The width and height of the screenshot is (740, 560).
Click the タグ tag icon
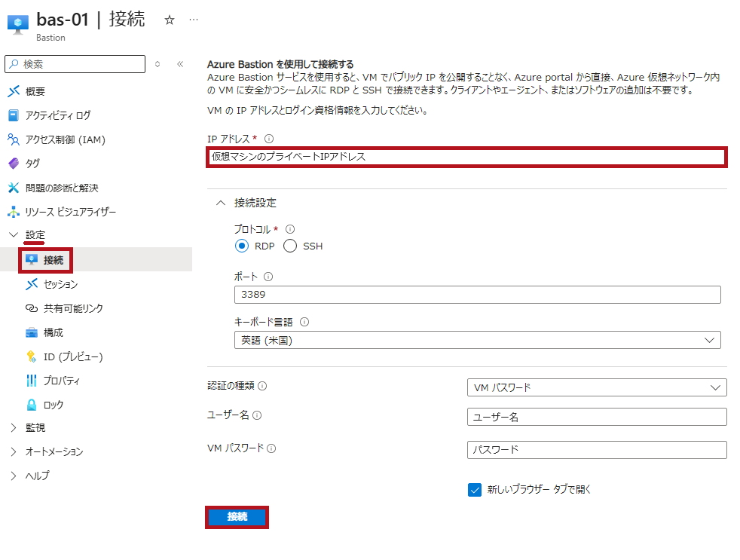tap(14, 164)
